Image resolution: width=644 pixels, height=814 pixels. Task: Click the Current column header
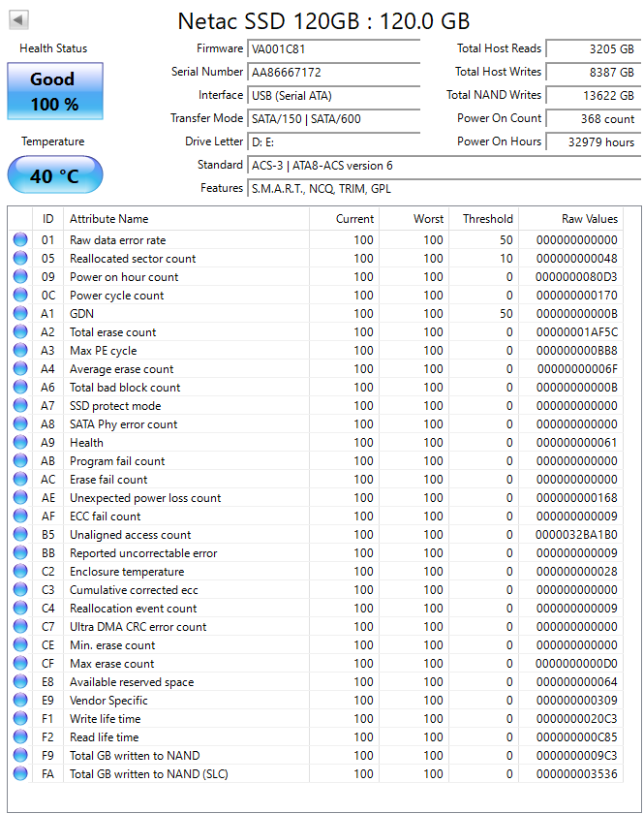pyautogui.click(x=344, y=219)
